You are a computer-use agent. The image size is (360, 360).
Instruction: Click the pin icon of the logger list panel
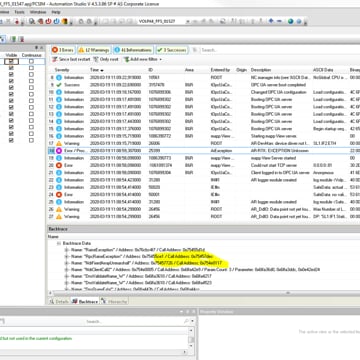(37, 48)
